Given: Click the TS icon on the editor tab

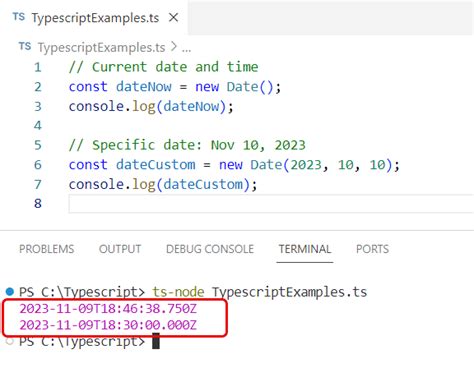Looking at the screenshot, I should [19, 17].
